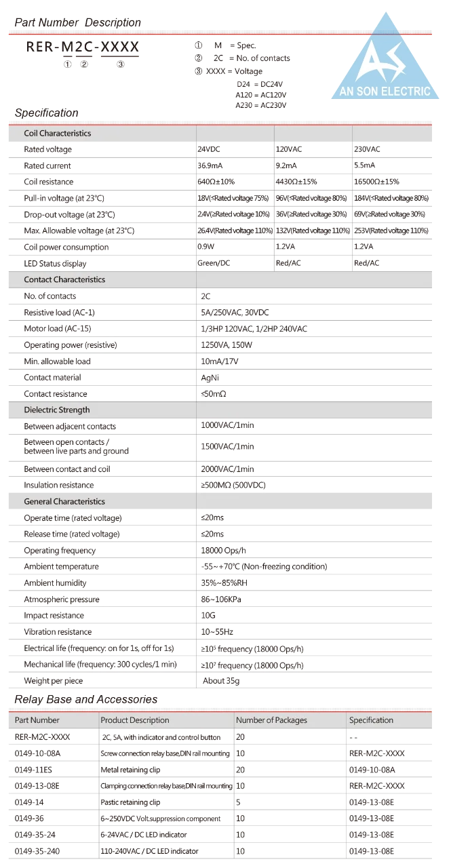The image size is (451, 868).
Task: Select the Part Number Description heading
Action: click(78, 22)
